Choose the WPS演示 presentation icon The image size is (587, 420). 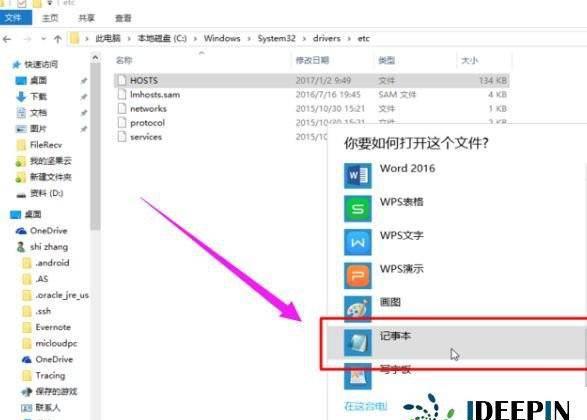pos(358,276)
